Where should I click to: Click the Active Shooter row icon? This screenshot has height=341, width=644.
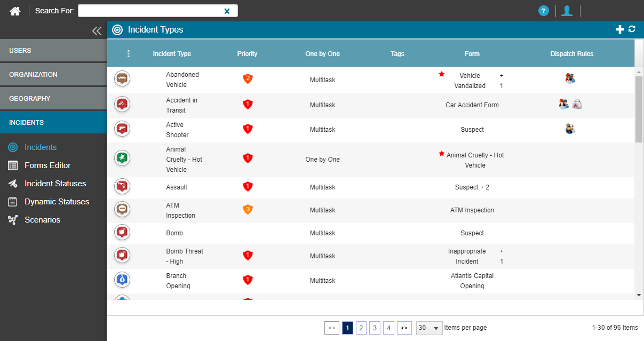pyautogui.click(x=122, y=129)
